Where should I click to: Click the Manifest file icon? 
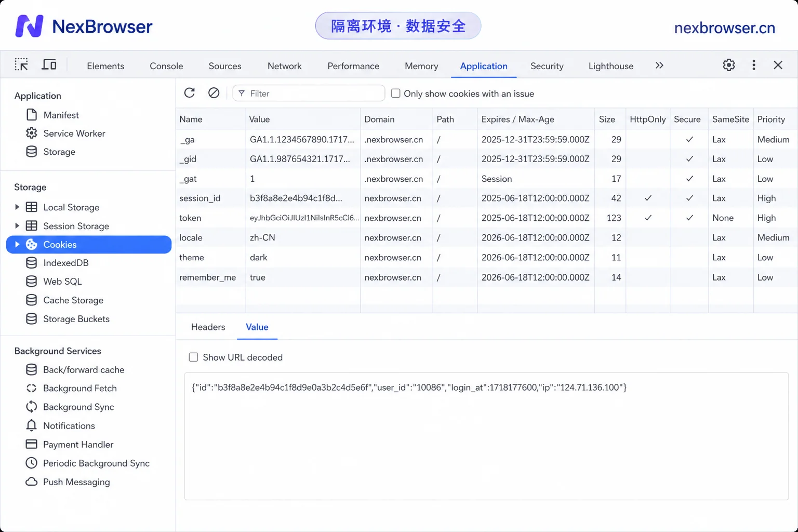32,115
